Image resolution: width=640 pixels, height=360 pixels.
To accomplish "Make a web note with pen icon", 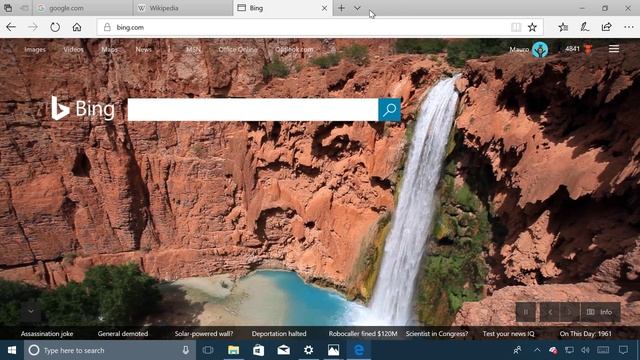I will [584, 27].
